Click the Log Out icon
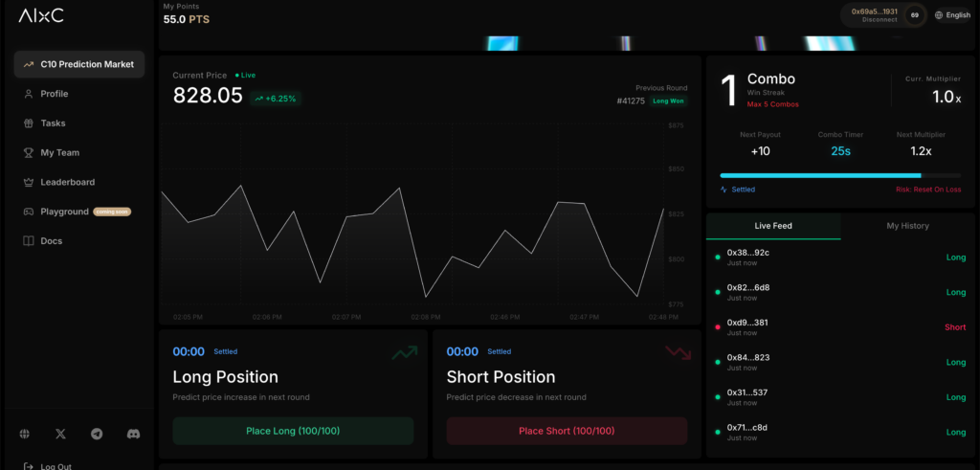Image resolution: width=980 pixels, height=470 pixels. [x=26, y=466]
